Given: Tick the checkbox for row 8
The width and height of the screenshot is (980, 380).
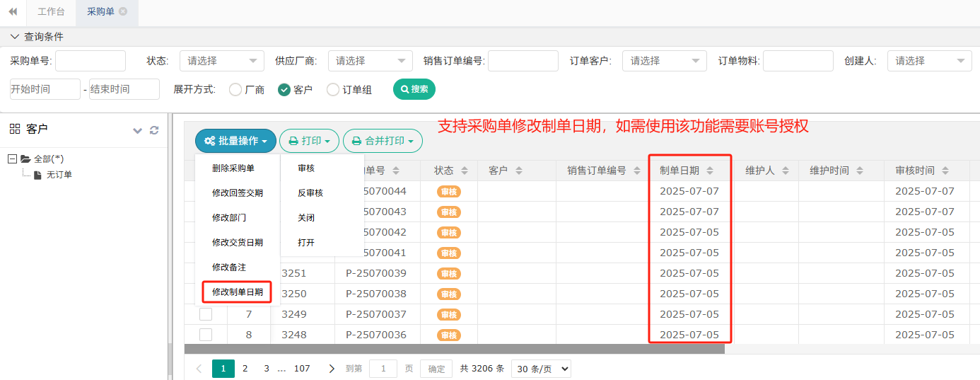Looking at the screenshot, I should pyautogui.click(x=206, y=335).
